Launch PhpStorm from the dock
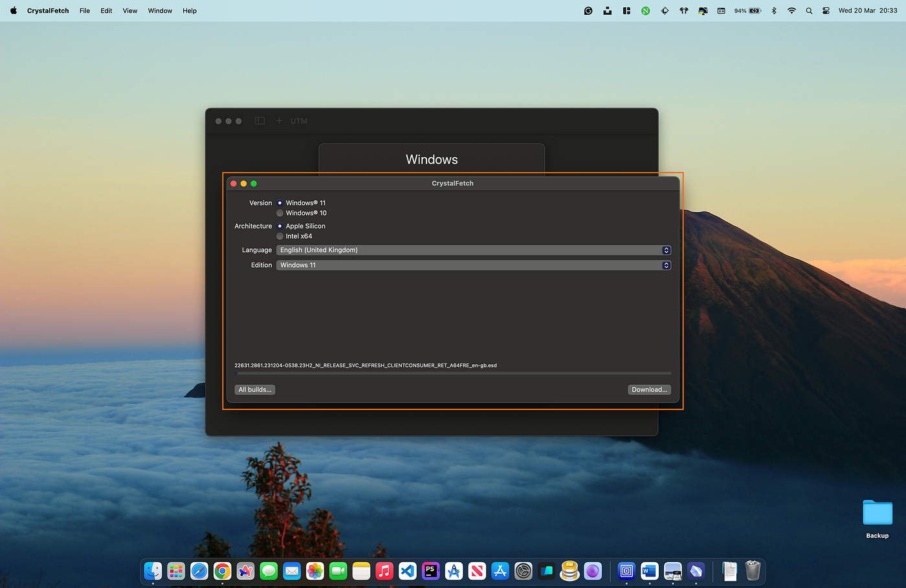The height and width of the screenshot is (588, 906). click(x=431, y=571)
